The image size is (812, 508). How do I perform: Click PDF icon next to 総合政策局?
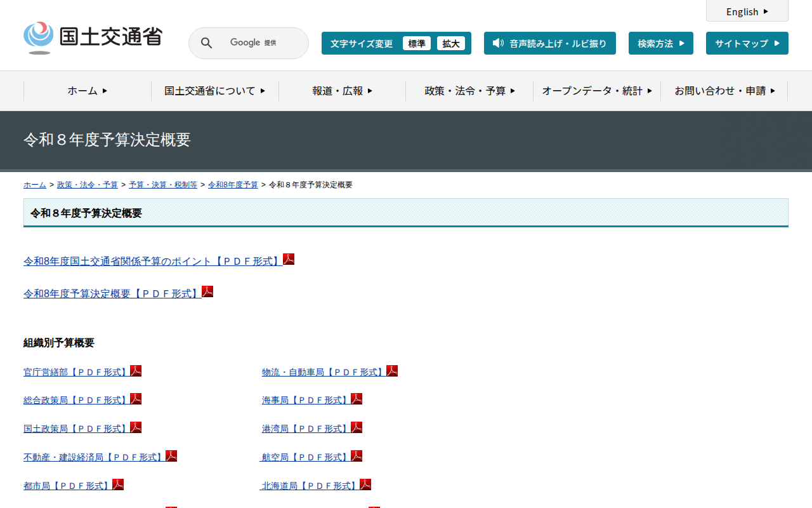(x=136, y=399)
